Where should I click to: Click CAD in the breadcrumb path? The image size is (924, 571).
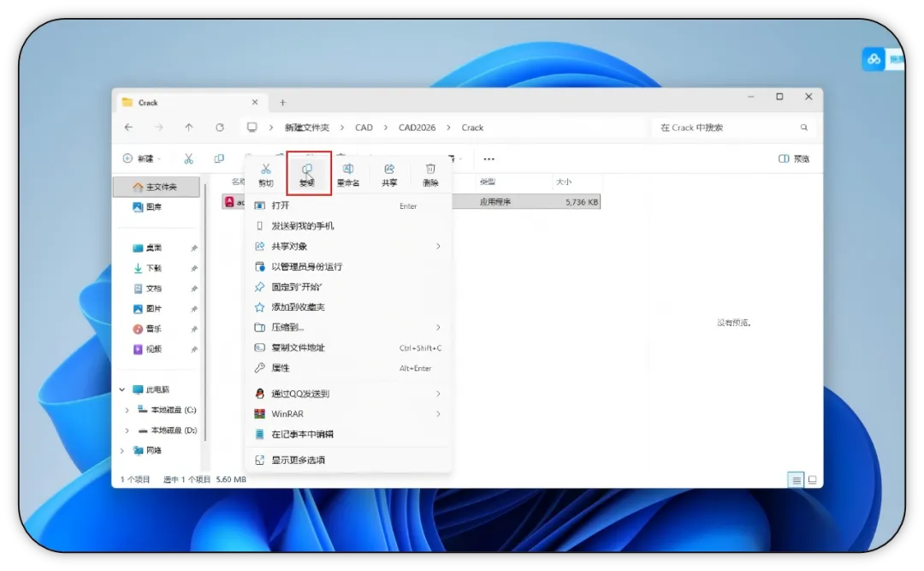pos(364,128)
